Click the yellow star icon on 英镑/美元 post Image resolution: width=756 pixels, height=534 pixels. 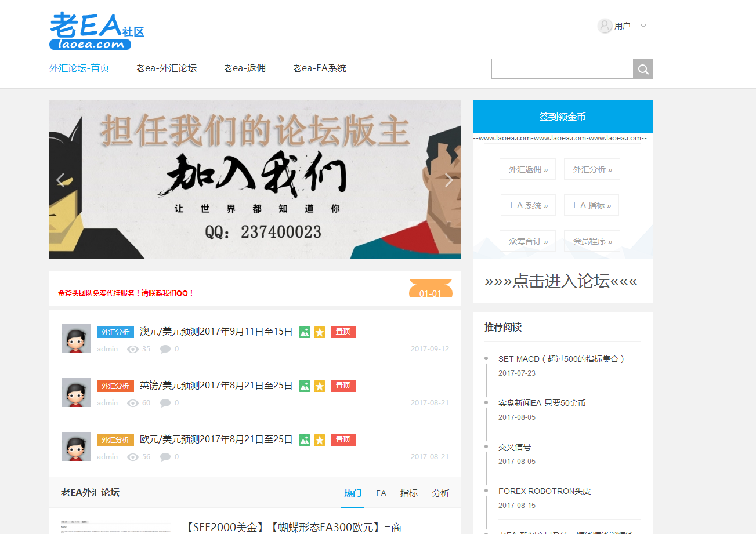click(320, 386)
